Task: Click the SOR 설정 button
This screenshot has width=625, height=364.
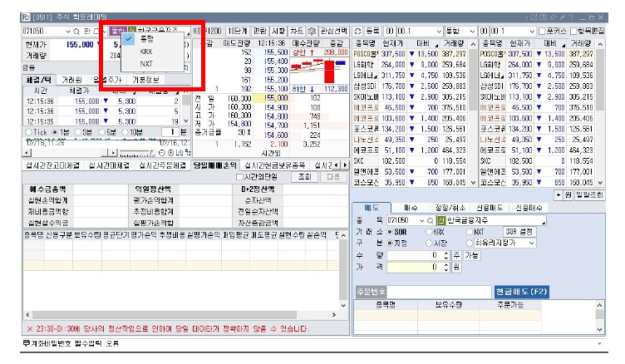Action: 519,232
